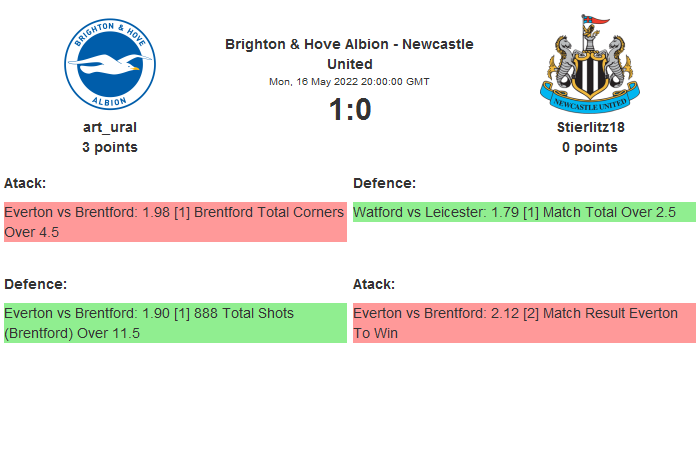Click the Brighton & Hove Albion crest
The width and height of the screenshot is (700, 460).
pos(110,66)
